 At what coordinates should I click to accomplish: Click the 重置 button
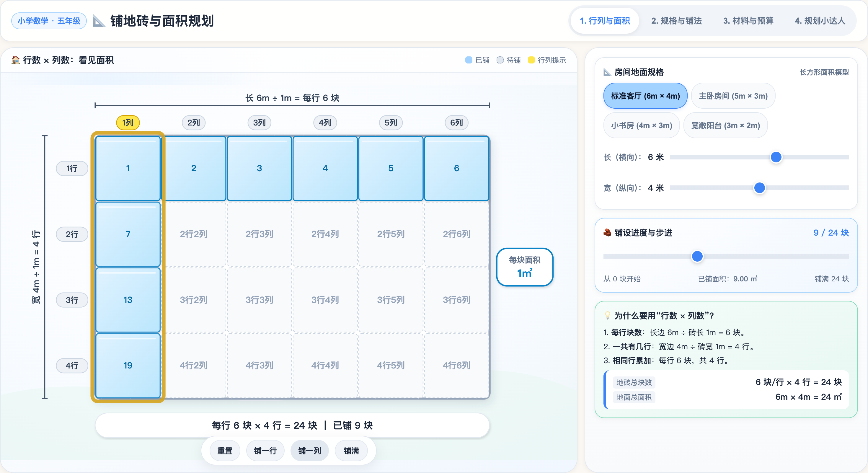point(225,451)
